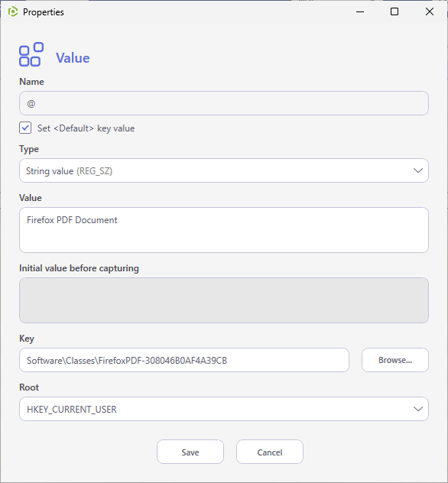The height and width of the screenshot is (483, 448).
Task: Minimize the Properties window
Action: 360,11
